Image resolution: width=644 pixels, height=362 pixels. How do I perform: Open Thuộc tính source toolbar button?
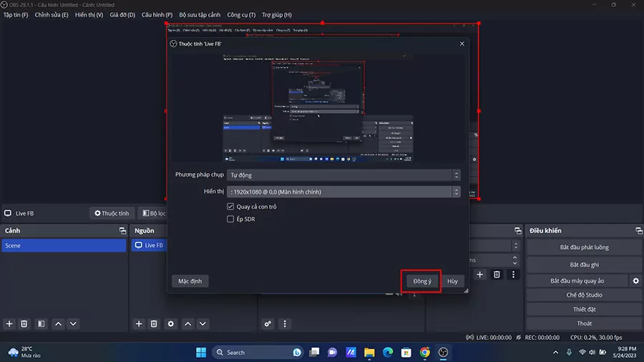[x=112, y=213]
